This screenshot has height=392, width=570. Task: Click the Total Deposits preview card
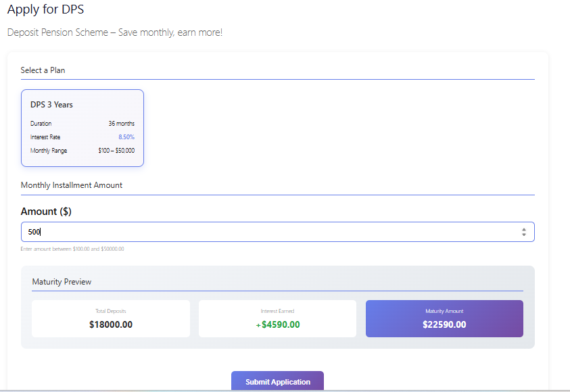point(110,318)
